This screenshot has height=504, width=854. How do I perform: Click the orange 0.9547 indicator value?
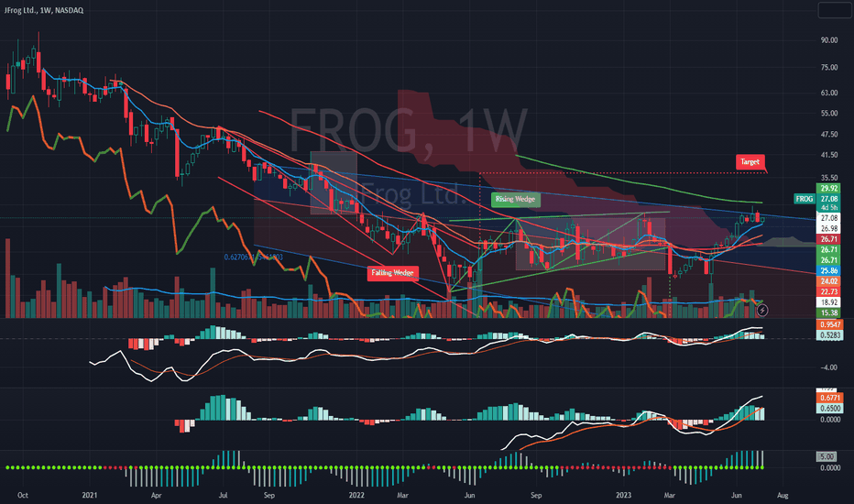(x=829, y=324)
